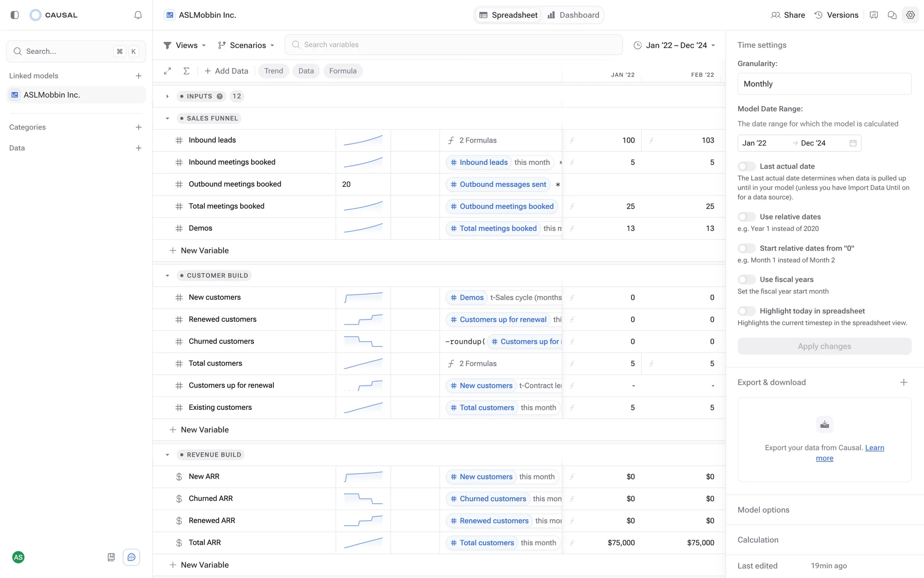Turn on Use fiscal years toggle
The width and height of the screenshot is (924, 578).
coord(746,279)
